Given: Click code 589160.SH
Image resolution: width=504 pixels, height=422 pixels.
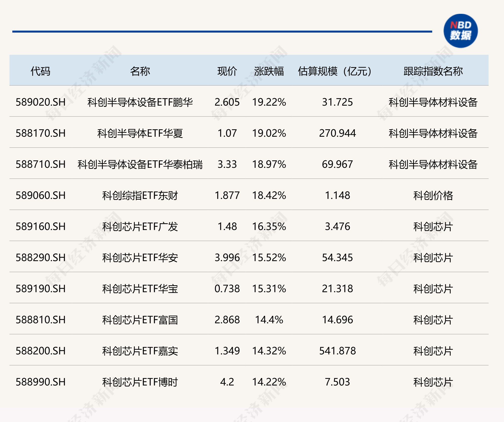Looking at the screenshot, I should pyautogui.click(x=41, y=227).
